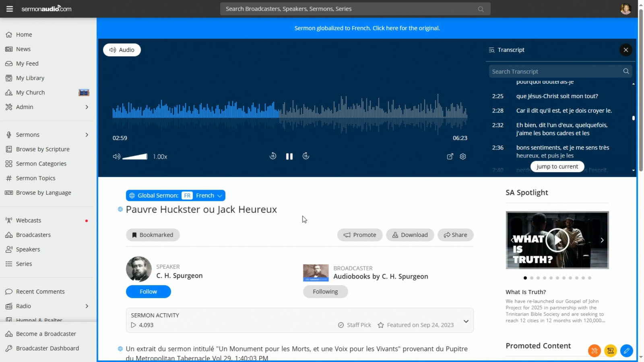
Task: Open the Global Sermon French language dropdown
Action: click(x=175, y=195)
